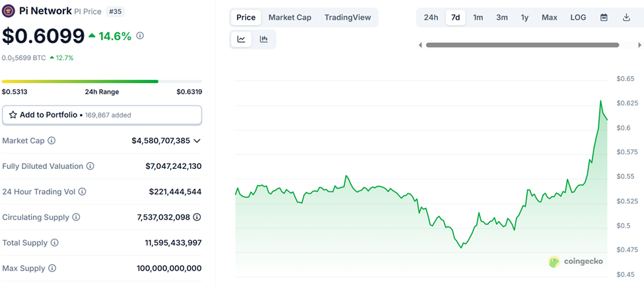The height and width of the screenshot is (287, 644).
Task: Select the 1y time range
Action: (524, 17)
